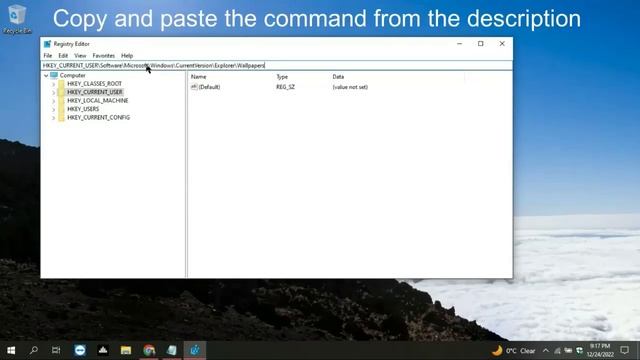Expand the HKEY_LOCAL_MACHINE node arrow
Viewport: 640px width, 360px height.
point(53,101)
